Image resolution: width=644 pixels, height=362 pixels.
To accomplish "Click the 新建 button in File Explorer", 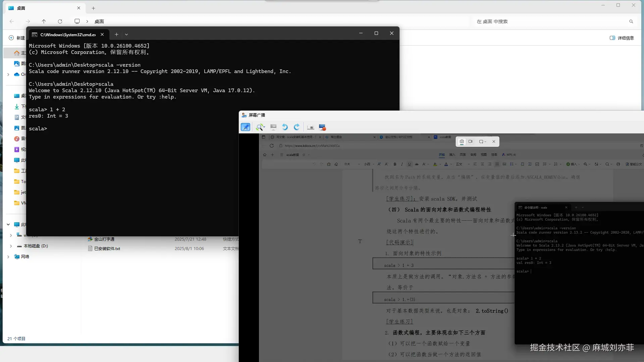I will 16,38.
